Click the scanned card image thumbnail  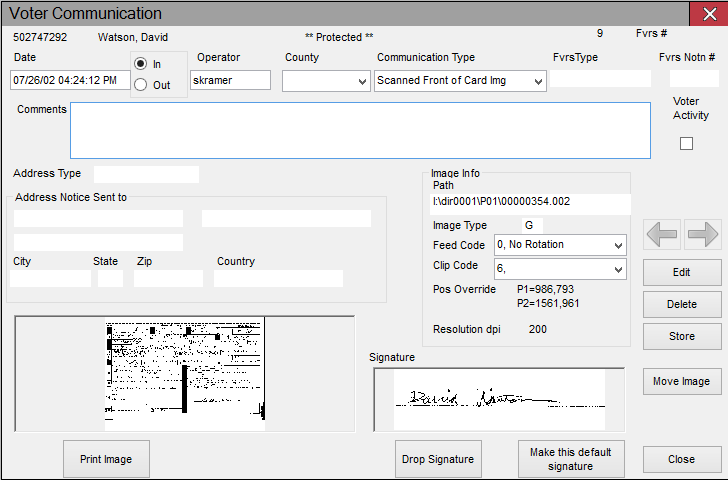click(184, 373)
